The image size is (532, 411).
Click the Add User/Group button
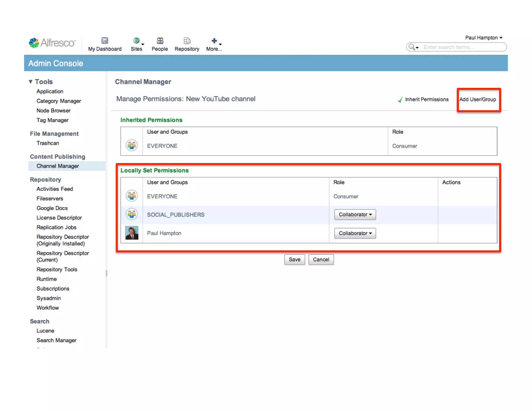point(478,100)
